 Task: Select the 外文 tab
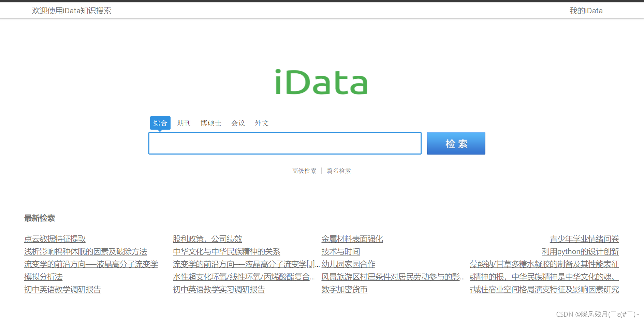[x=262, y=123]
